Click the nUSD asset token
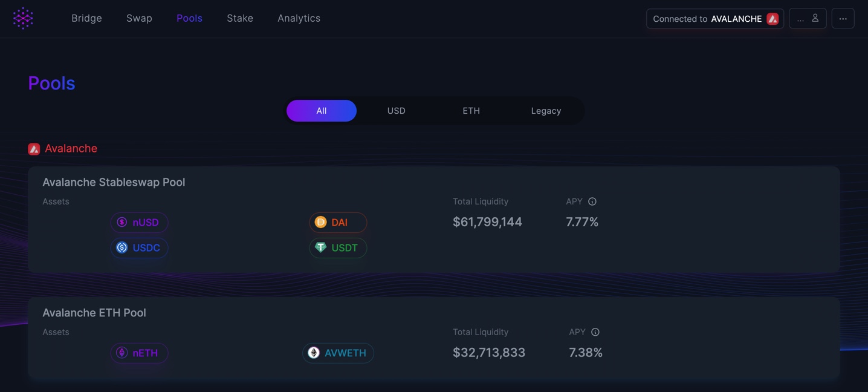This screenshot has height=392, width=868. [139, 223]
